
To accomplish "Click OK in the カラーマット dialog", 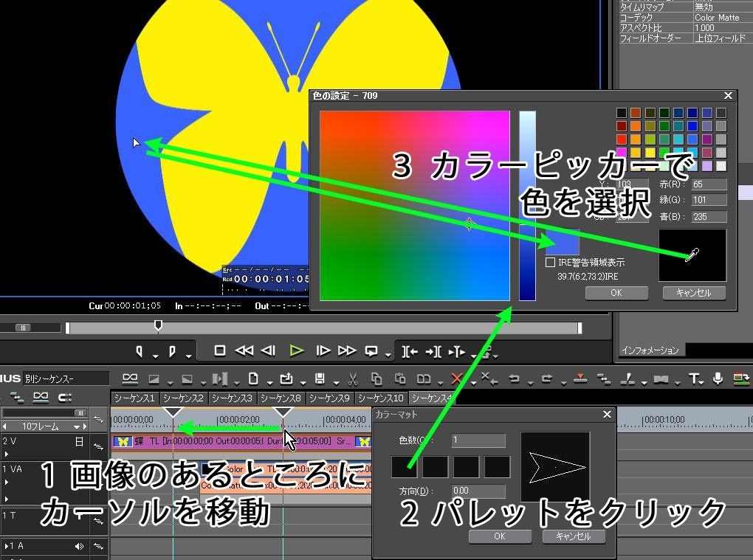I will (x=500, y=536).
